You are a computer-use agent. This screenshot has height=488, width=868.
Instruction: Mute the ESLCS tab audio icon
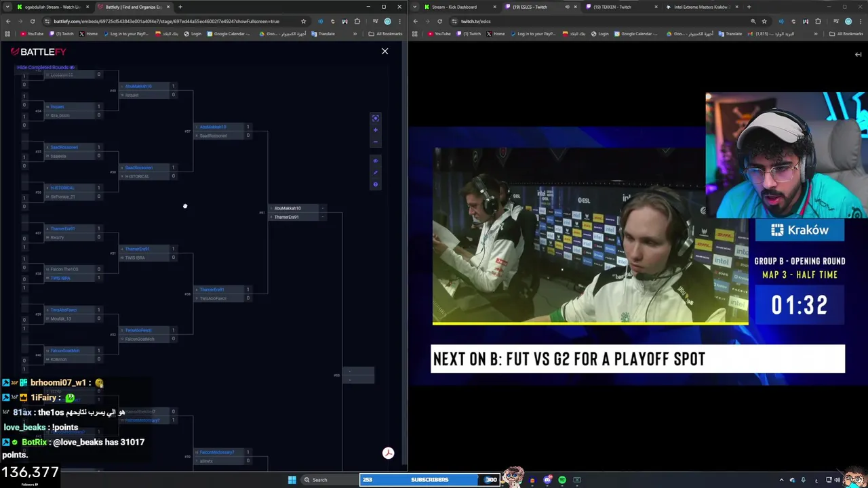pyautogui.click(x=568, y=7)
